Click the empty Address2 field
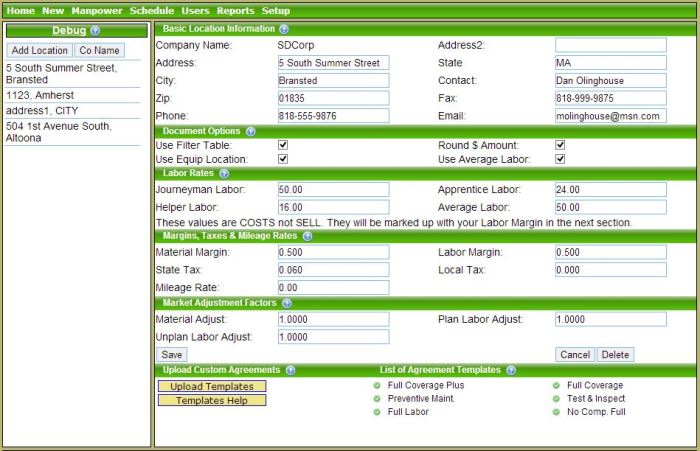Image resolution: width=700 pixels, height=451 pixels. (611, 45)
